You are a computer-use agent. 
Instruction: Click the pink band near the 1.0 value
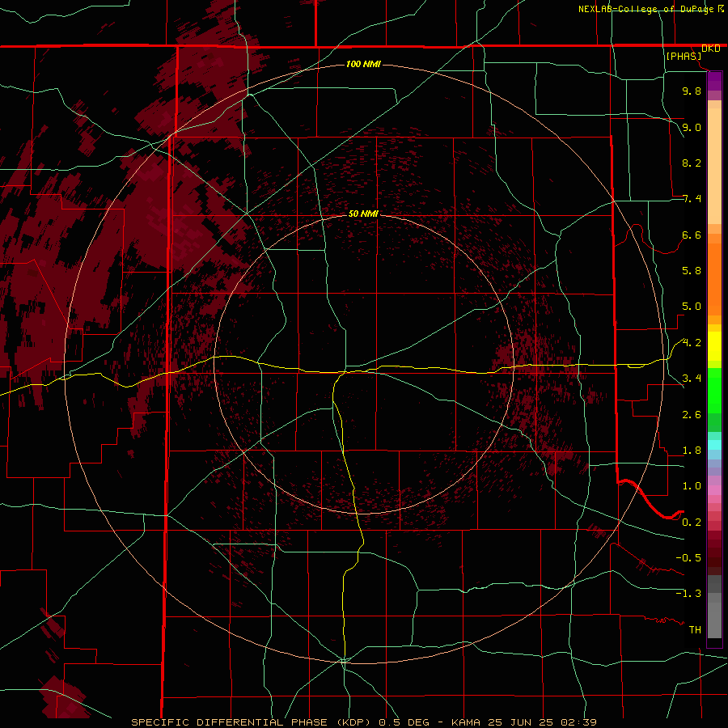coord(714,490)
